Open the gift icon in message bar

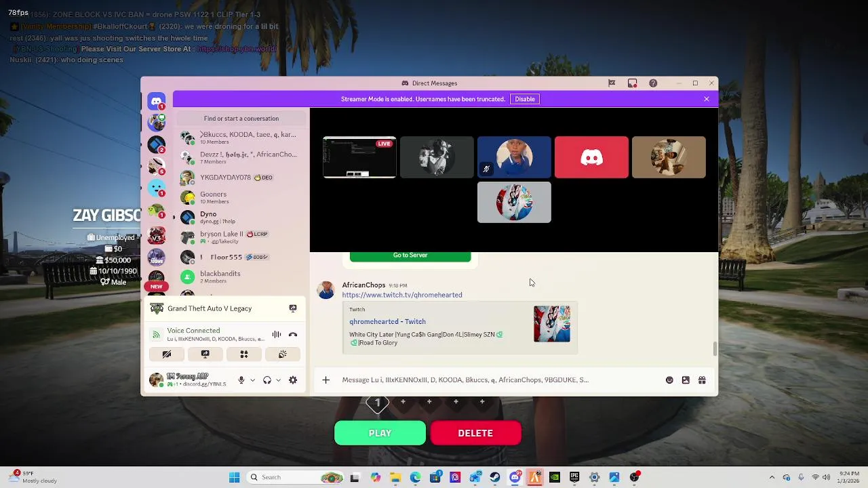pyautogui.click(x=702, y=380)
